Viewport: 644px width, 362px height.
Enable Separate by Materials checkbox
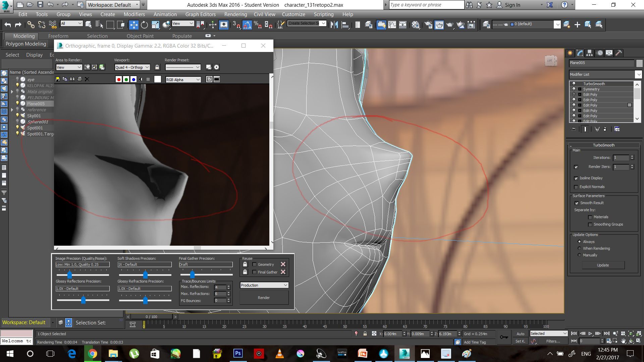click(x=590, y=217)
